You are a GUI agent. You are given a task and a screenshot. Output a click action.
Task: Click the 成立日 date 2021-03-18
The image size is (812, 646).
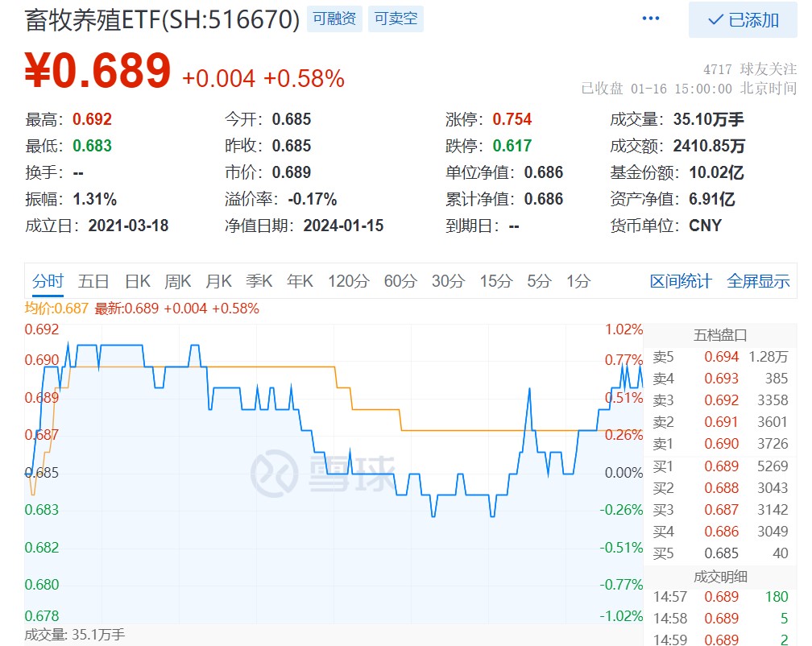pos(128,226)
